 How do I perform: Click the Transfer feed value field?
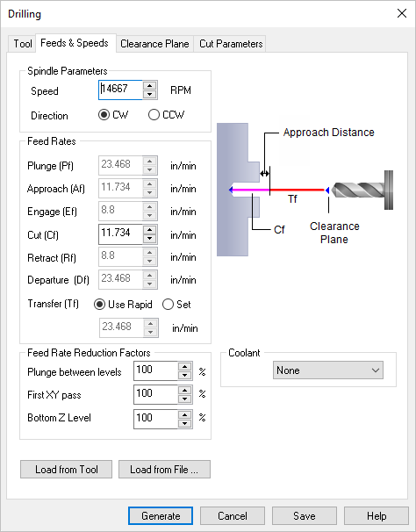[121, 327]
